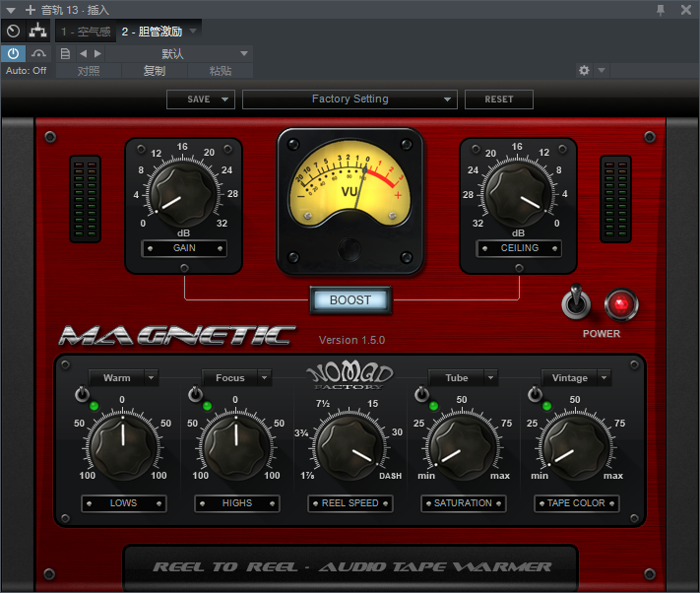This screenshot has width=700, height=593.
Task: Open the Tube mode dropdown
Action: pyautogui.click(x=464, y=378)
